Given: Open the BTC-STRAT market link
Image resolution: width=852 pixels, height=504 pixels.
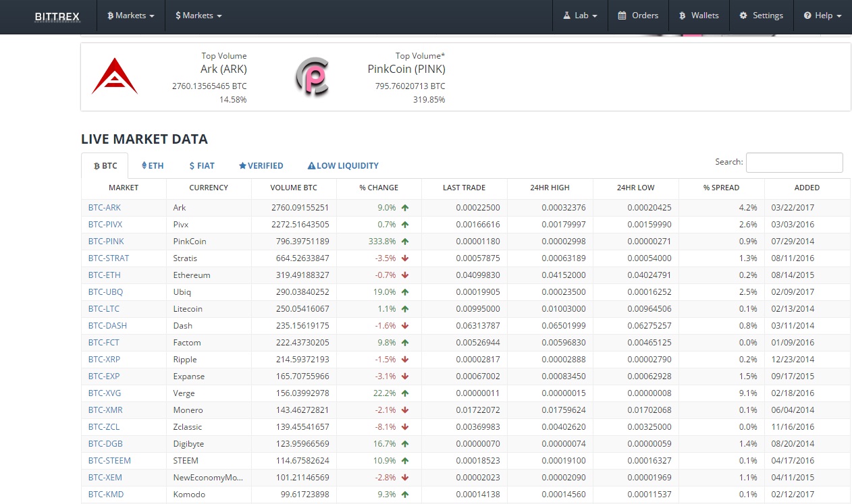Looking at the screenshot, I should tap(109, 258).
